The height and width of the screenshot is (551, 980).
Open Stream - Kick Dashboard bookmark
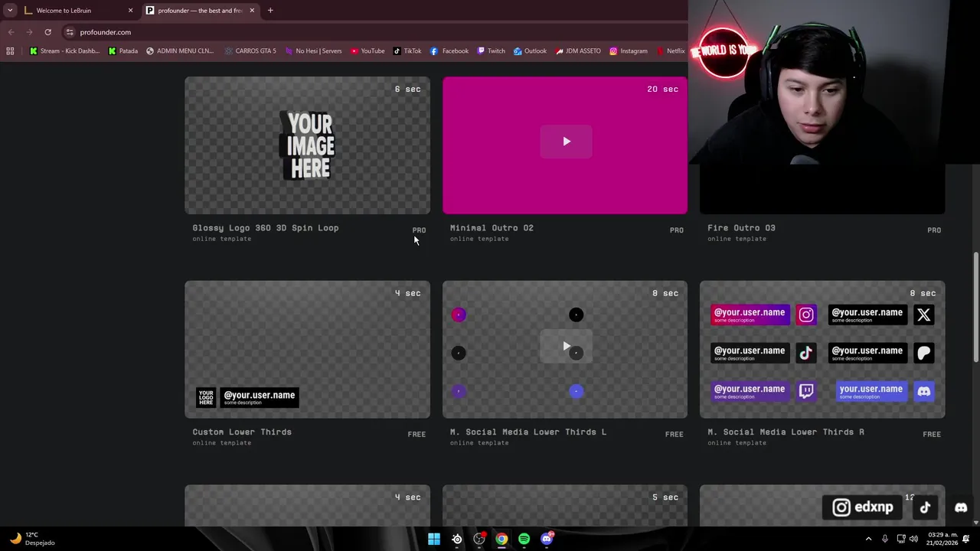(64, 51)
